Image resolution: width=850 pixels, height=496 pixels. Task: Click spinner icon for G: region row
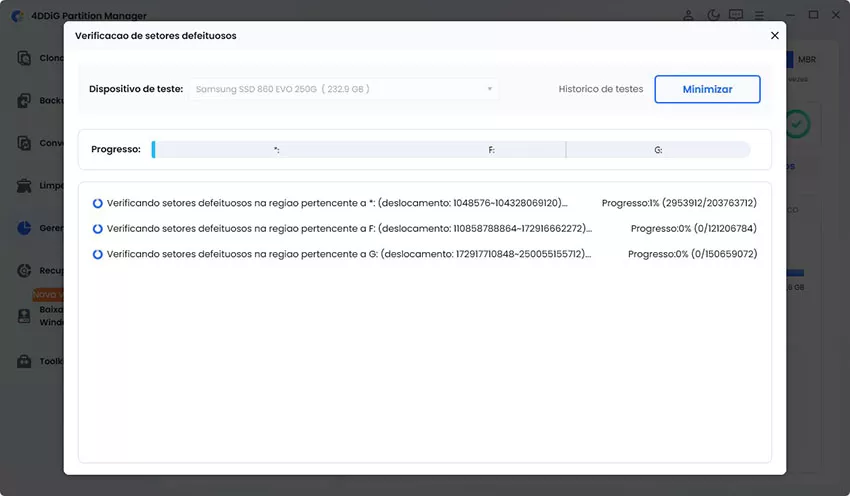[98, 254]
